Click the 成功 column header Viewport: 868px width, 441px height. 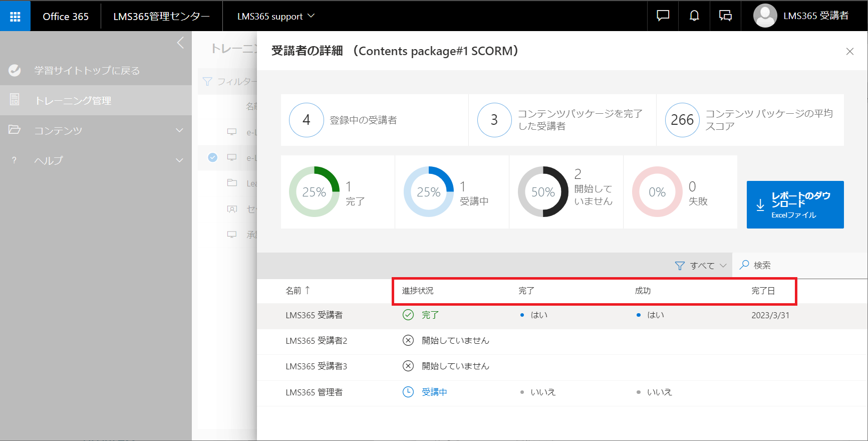pos(643,291)
